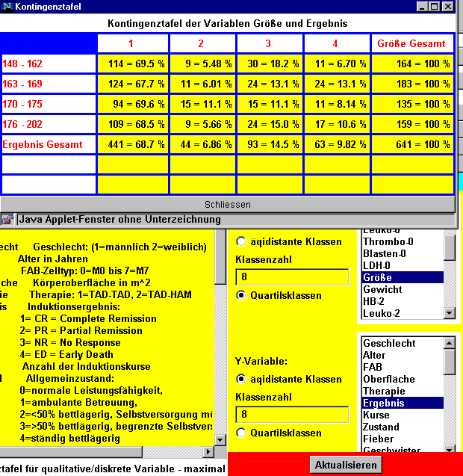The image size is (463, 476).
Task: Select LDH-0 in the upper variable list
Action: (378, 265)
